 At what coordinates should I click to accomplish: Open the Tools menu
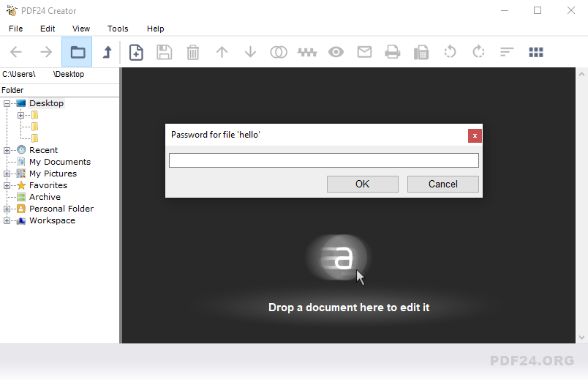(x=118, y=29)
